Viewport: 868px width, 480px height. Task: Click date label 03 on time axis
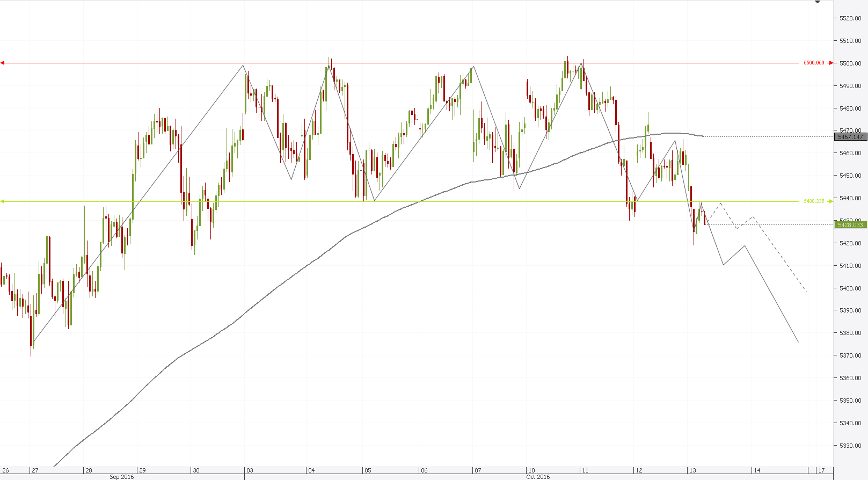[x=250, y=470]
